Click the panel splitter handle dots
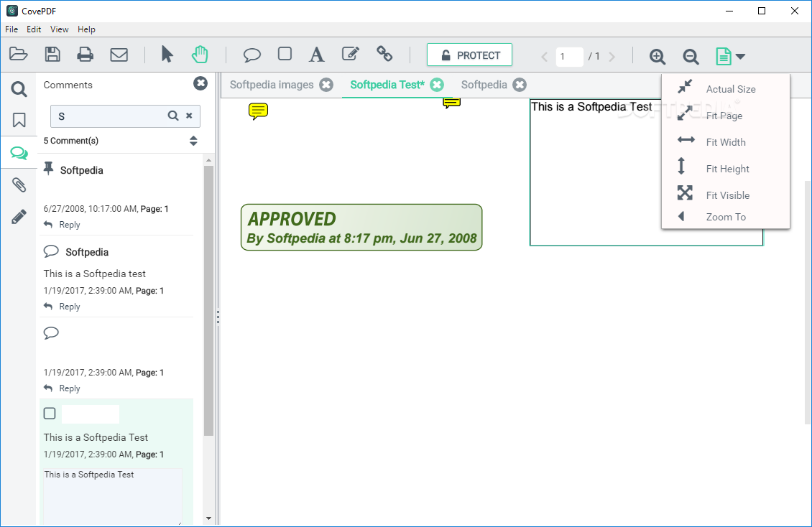 (218, 317)
